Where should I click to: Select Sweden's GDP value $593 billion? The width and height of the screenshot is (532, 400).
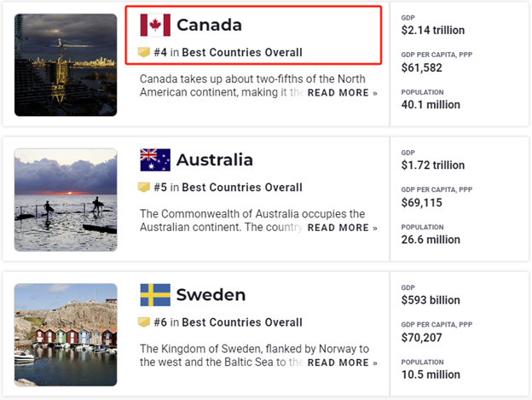tap(431, 300)
